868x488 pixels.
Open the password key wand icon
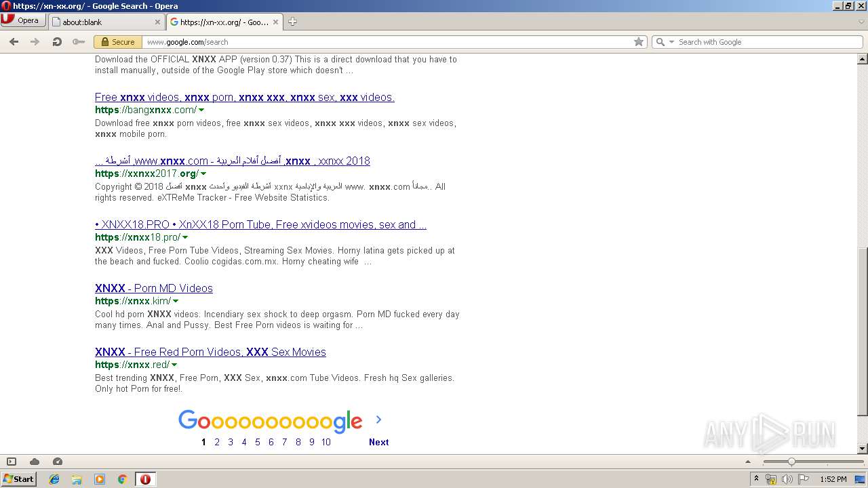79,42
